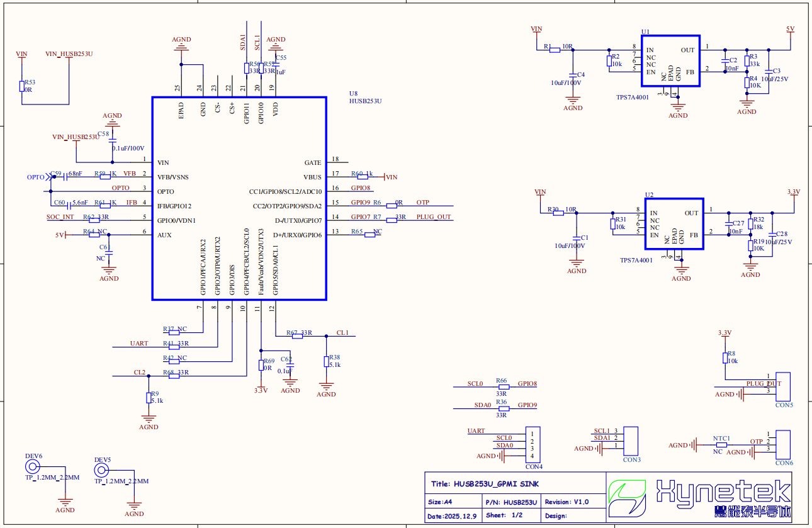
Task: Click the Hynetek logo in title block
Action: pos(699,497)
